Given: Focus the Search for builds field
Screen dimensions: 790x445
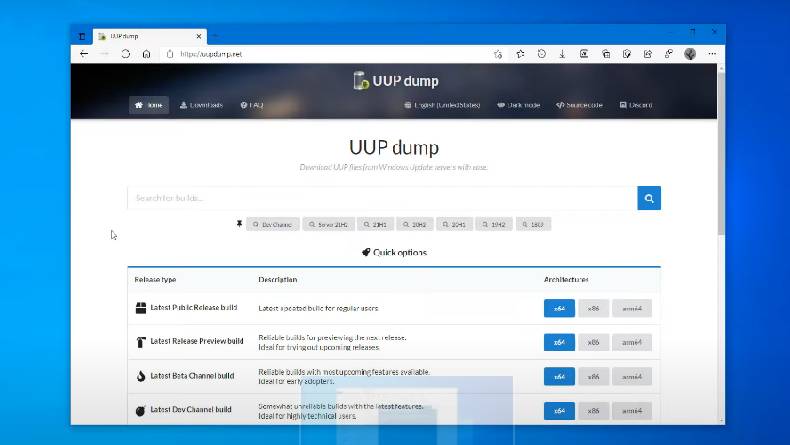Looking at the screenshot, I should point(382,198).
